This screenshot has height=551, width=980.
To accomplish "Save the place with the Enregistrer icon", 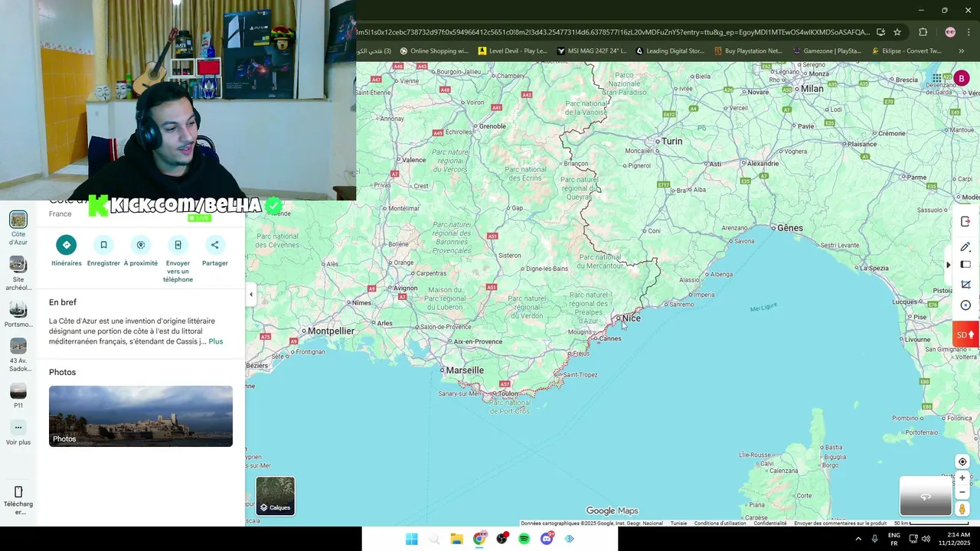I will pos(103,245).
